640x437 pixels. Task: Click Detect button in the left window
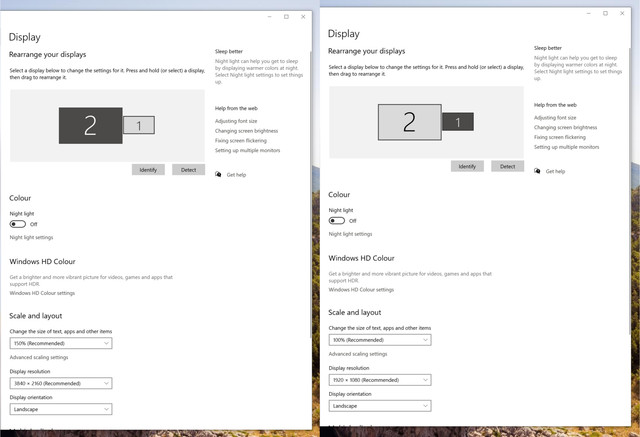pos(189,170)
